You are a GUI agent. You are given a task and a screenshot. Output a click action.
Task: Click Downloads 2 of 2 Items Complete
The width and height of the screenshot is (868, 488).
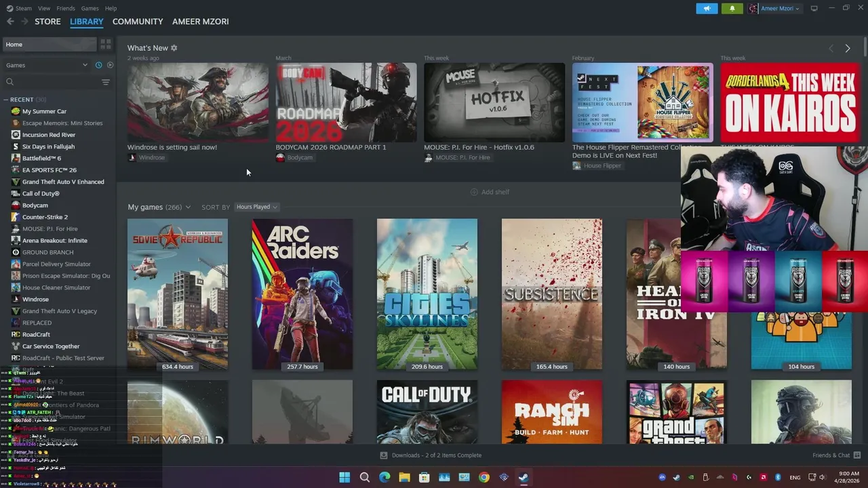[x=436, y=455]
